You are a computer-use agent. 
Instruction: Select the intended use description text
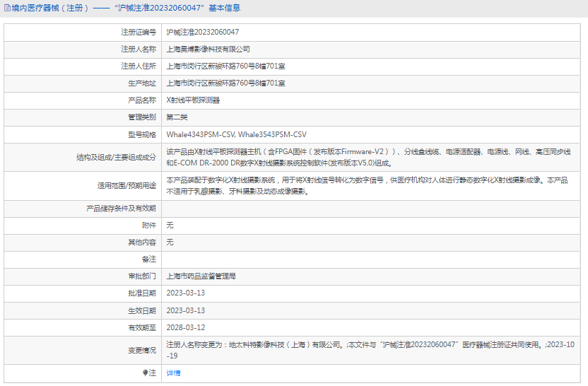(367, 186)
